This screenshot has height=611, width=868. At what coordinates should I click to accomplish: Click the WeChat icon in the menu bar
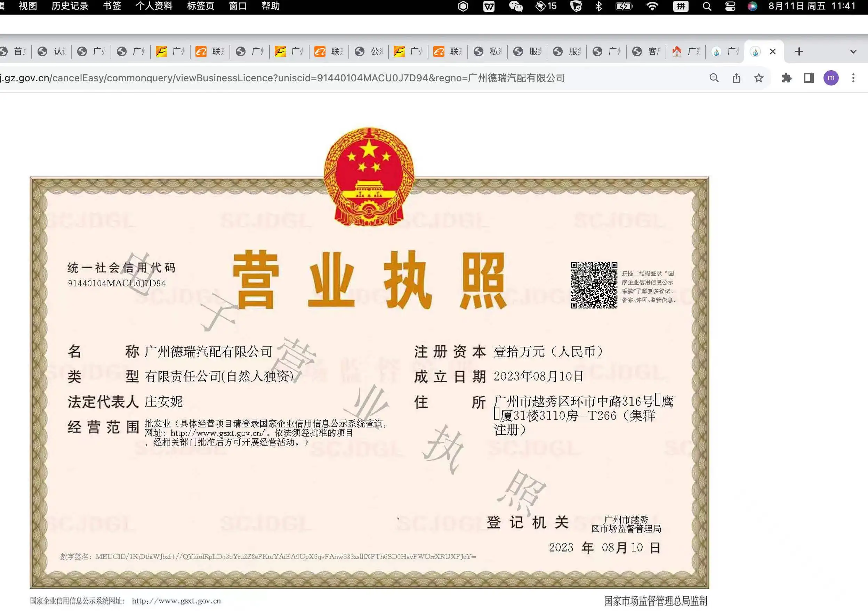(x=516, y=6)
